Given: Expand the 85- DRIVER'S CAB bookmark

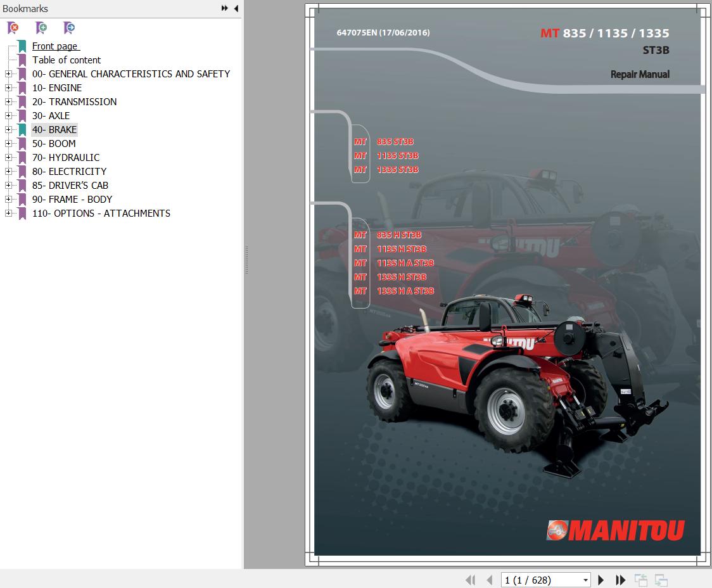Looking at the screenshot, I should point(8,185).
